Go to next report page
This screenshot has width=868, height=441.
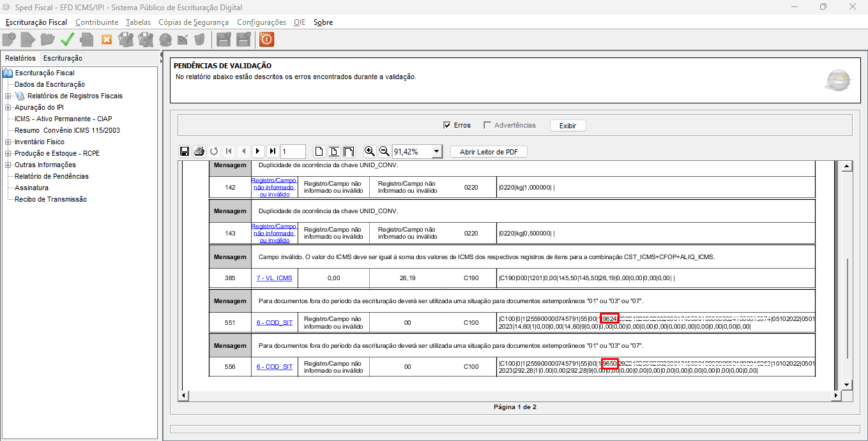click(257, 151)
